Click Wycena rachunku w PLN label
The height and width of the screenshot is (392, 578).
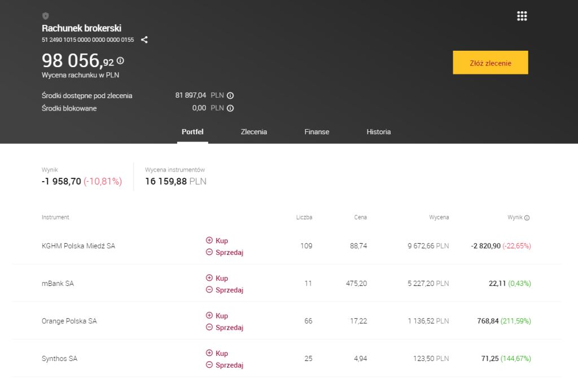[80, 75]
